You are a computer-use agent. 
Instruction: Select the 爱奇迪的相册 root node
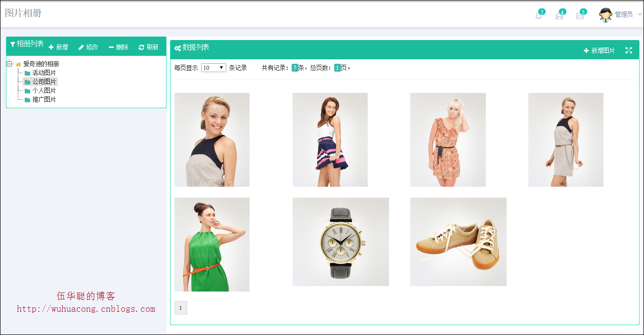41,64
